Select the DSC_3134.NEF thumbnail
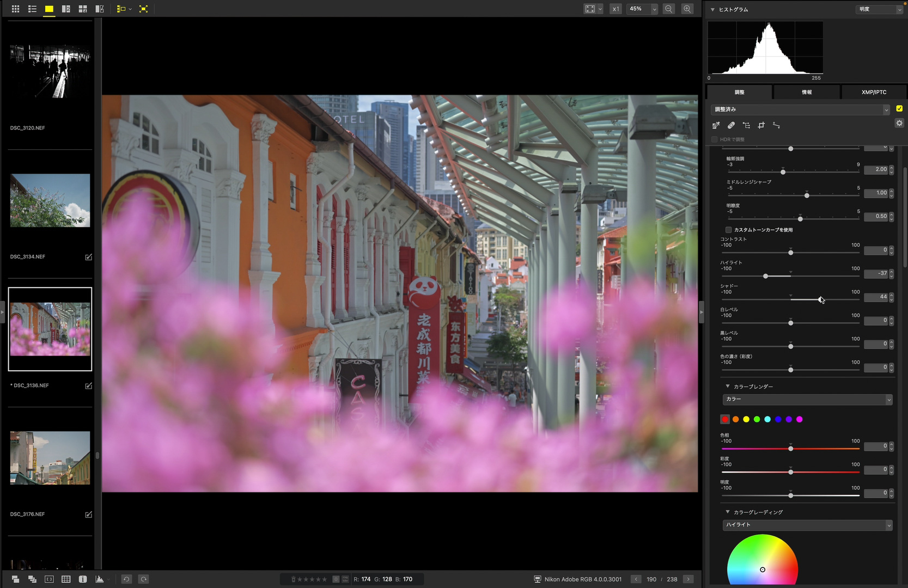Image resolution: width=908 pixels, height=588 pixels. click(x=50, y=200)
